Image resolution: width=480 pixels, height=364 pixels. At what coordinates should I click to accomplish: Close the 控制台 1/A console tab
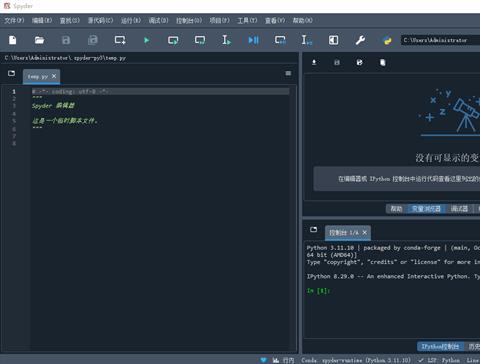click(365, 232)
